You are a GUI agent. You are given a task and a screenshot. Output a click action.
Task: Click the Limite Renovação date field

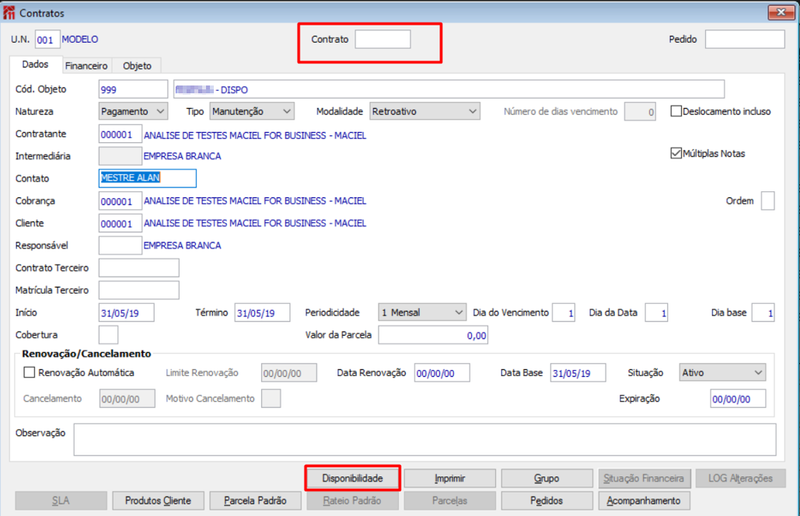click(289, 373)
